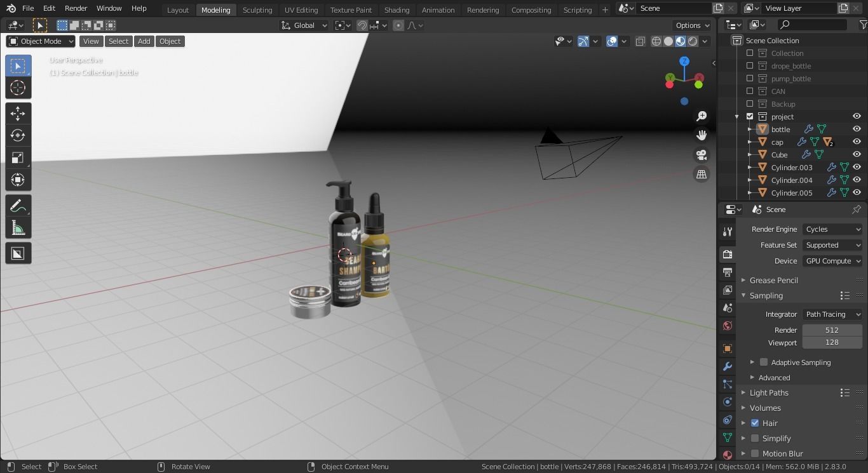Click the viewport Select menu button

(x=118, y=41)
